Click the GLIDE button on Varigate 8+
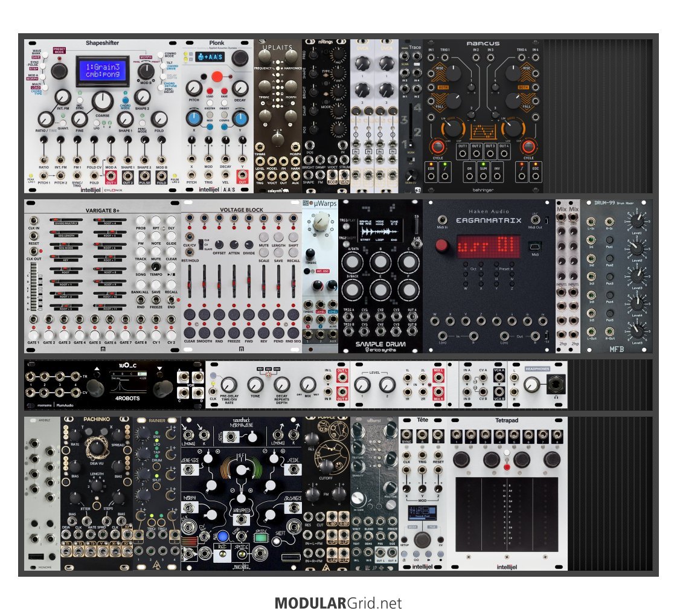Screen dimensions: 677x616 (x=172, y=236)
